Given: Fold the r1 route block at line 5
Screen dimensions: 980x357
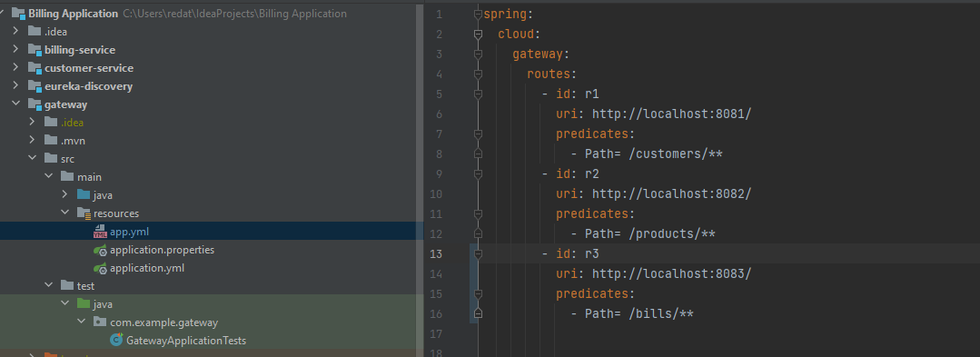Looking at the screenshot, I should click(x=478, y=94).
